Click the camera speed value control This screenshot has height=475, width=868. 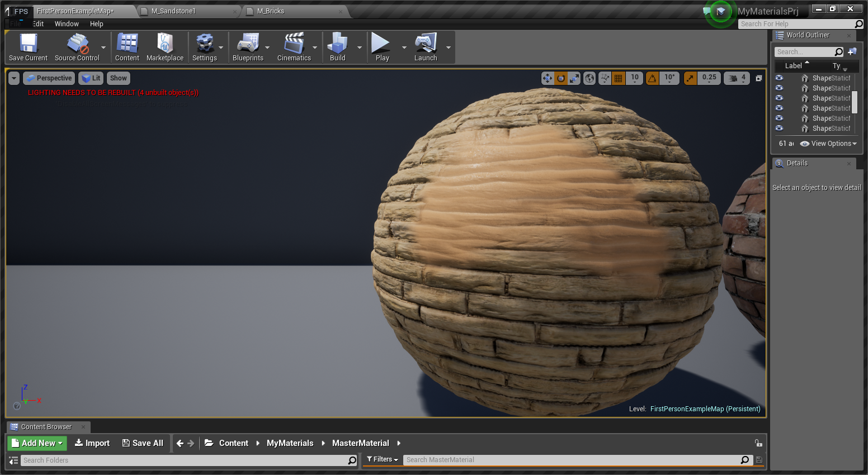coord(737,78)
